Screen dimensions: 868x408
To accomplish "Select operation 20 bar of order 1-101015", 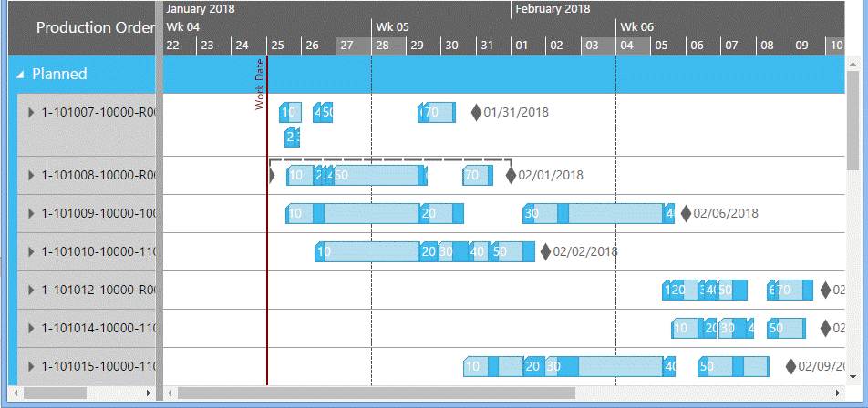I will tap(533, 366).
